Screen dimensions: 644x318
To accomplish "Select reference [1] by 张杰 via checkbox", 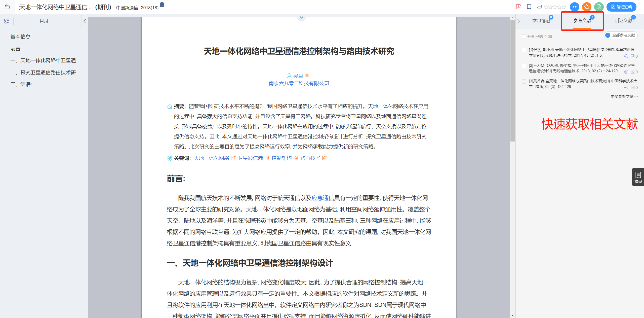I will coord(524,50).
